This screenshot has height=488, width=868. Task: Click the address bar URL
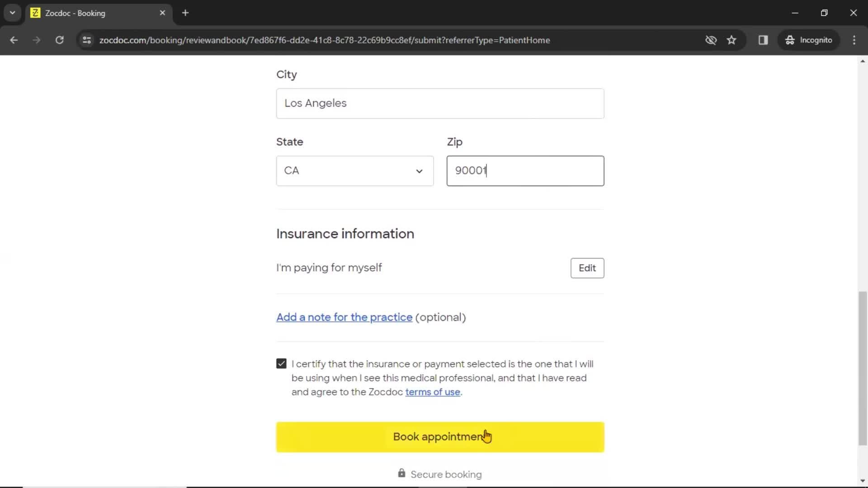(x=325, y=40)
